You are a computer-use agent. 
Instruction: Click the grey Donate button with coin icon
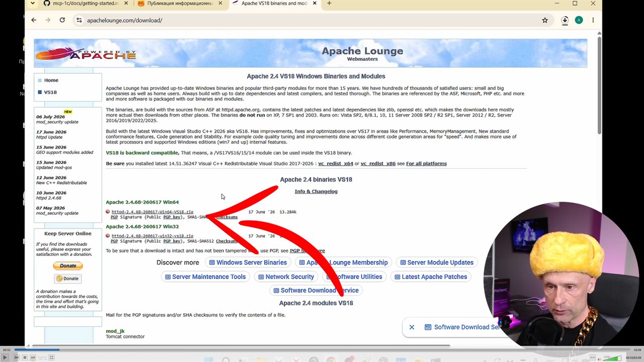[68, 279]
